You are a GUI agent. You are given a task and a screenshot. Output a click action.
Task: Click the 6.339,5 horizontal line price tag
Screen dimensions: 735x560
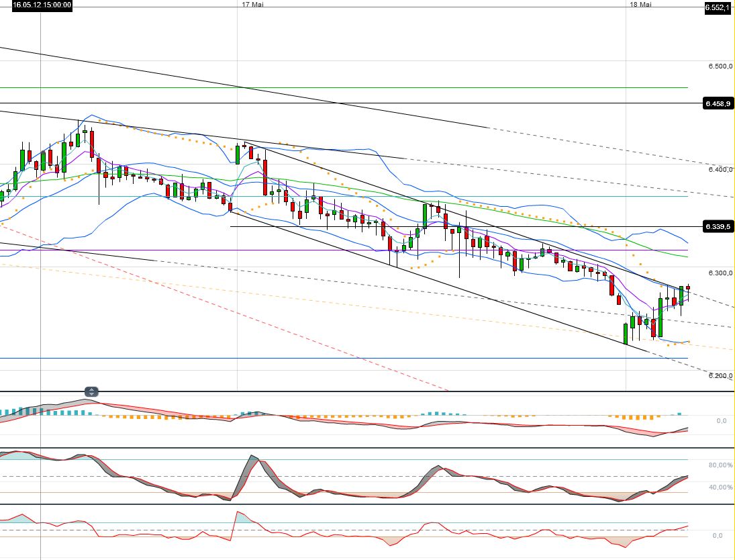tap(718, 226)
